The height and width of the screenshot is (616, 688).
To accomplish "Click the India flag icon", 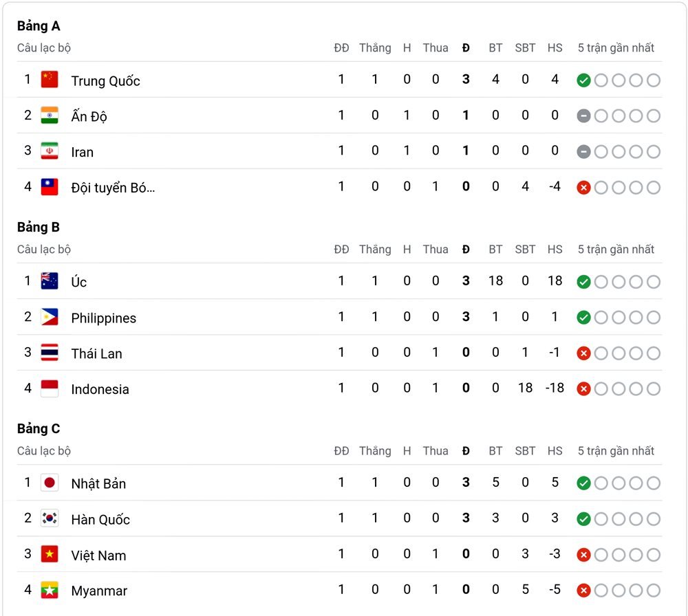I will pyautogui.click(x=50, y=115).
